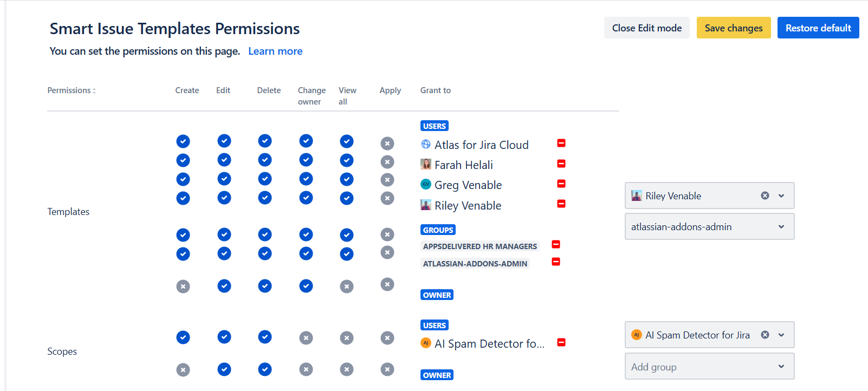Screen dimensions: 868x391
Task: Remove the APPSDELIVERED HR MANAGERS group
Action: pyautogui.click(x=555, y=244)
